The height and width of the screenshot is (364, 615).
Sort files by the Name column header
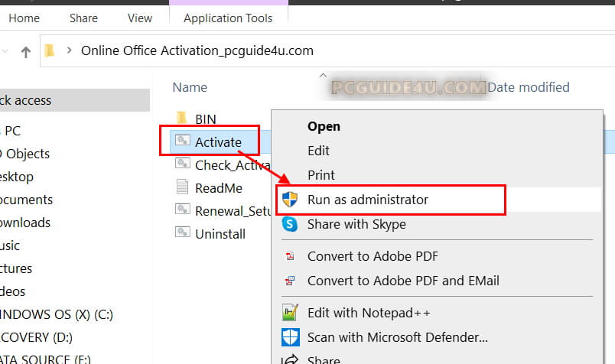pyautogui.click(x=190, y=87)
